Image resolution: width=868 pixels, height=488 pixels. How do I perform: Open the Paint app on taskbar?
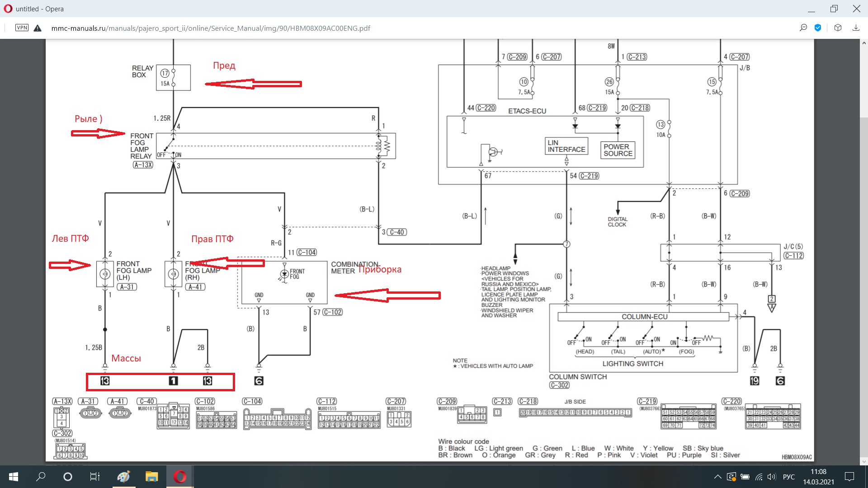tap(123, 477)
